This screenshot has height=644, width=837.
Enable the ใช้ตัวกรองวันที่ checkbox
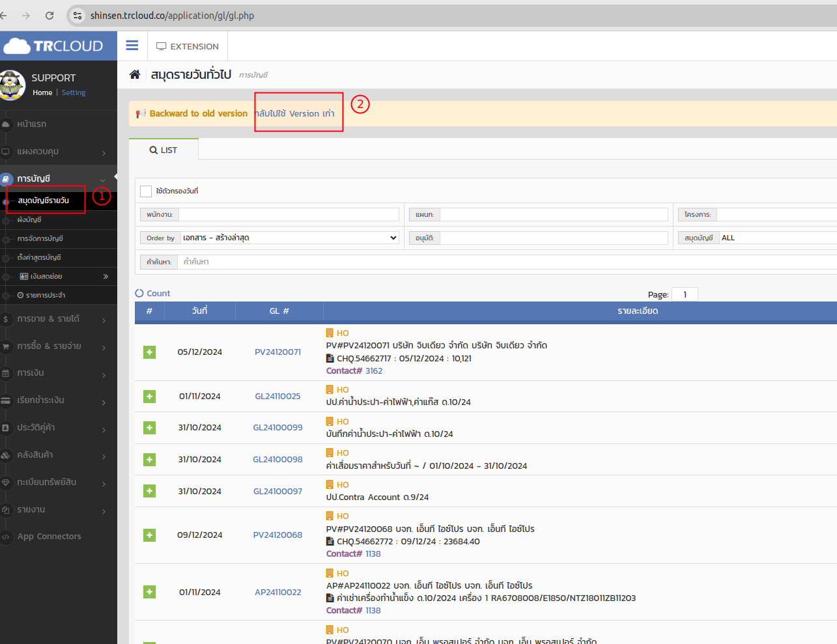point(146,191)
